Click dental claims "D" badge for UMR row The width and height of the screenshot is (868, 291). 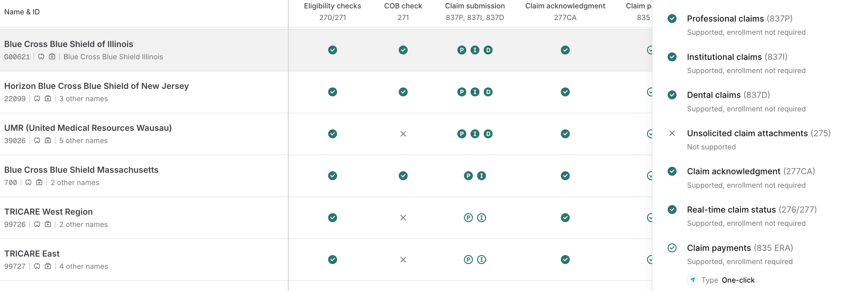488,134
